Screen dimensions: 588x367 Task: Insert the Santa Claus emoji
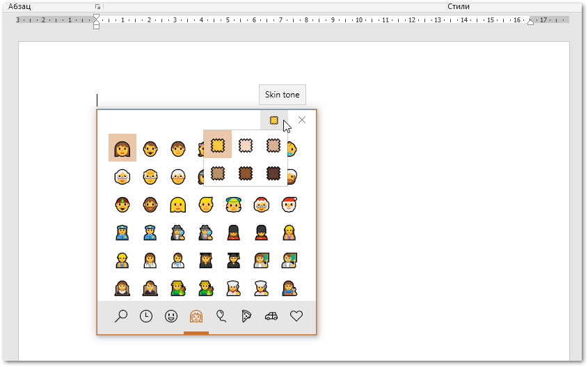point(289,205)
